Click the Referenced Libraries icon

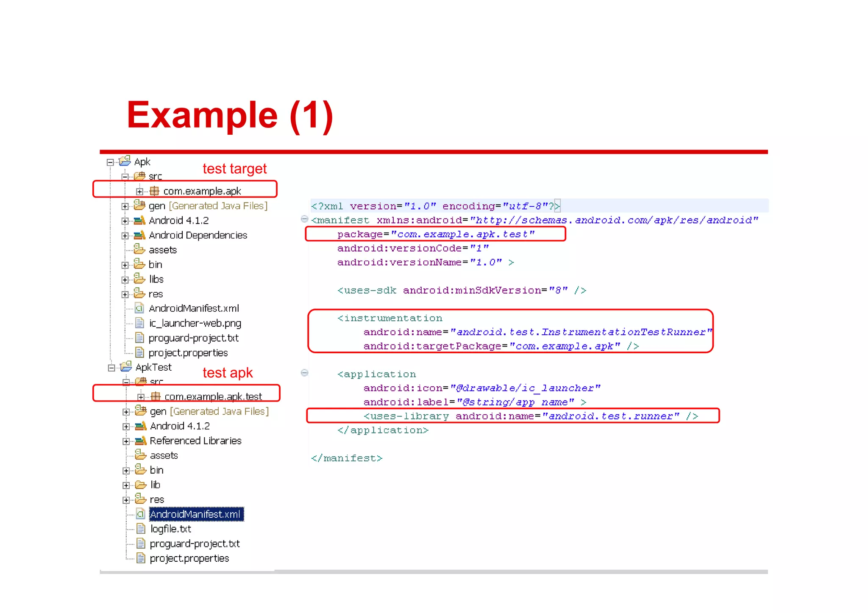[141, 441]
